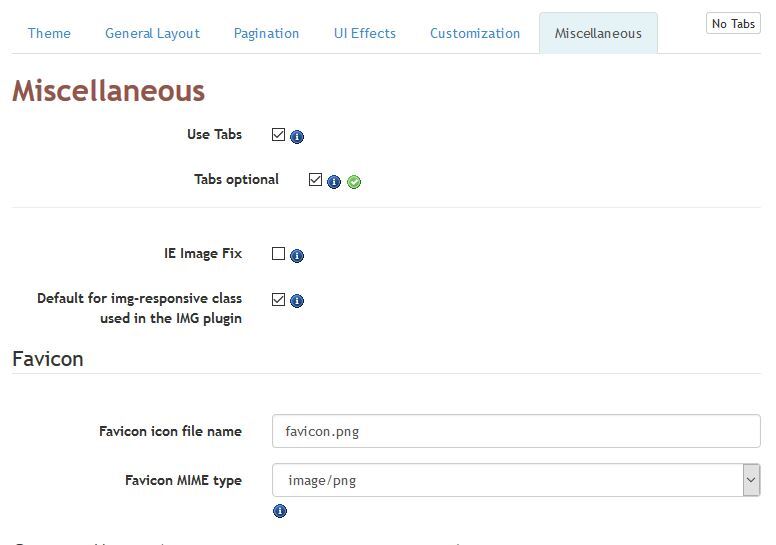Select the UI Effects tab
Image resolution: width=776 pixels, height=545 pixels.
point(365,33)
